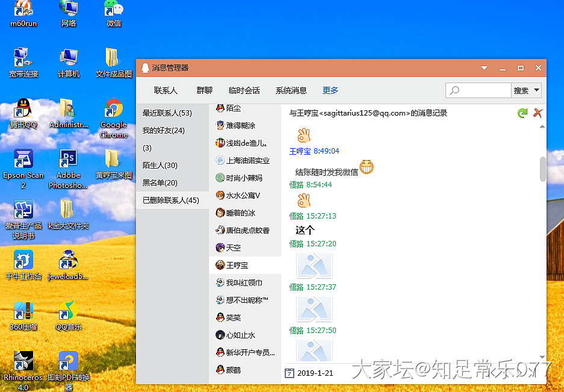This screenshot has width=564, height=392.
Task: Select contact 上海油诺实业 in the list
Action: coord(247,161)
